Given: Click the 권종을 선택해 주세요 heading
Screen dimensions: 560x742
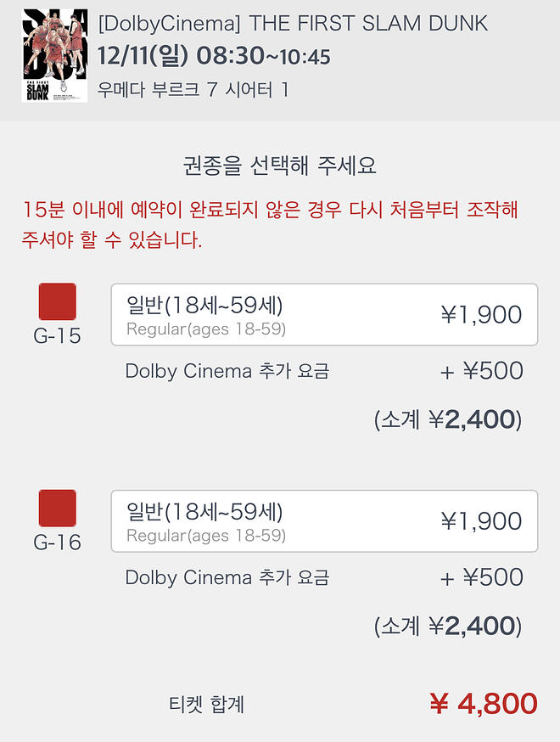Looking at the screenshot, I should (x=280, y=165).
